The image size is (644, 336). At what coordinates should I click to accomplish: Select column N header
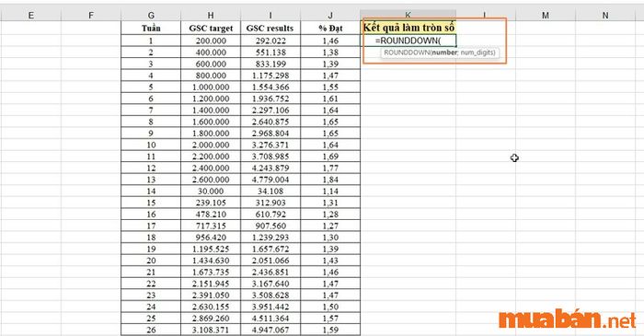(605, 16)
